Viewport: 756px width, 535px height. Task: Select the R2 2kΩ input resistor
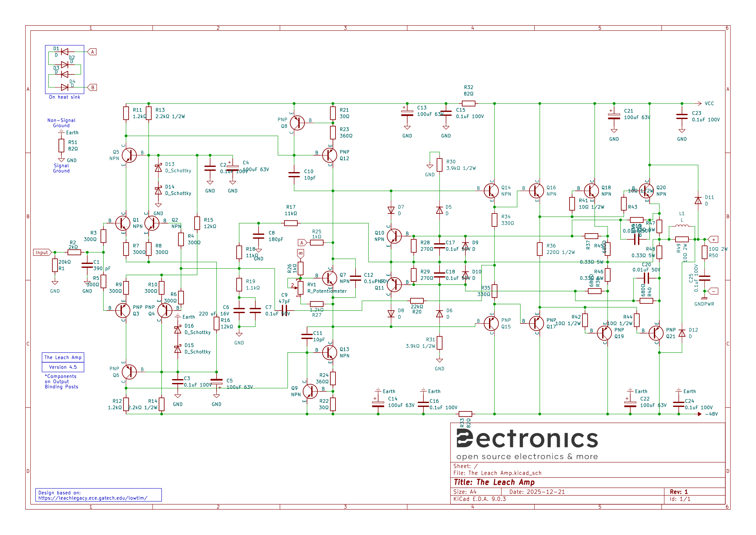[74, 252]
